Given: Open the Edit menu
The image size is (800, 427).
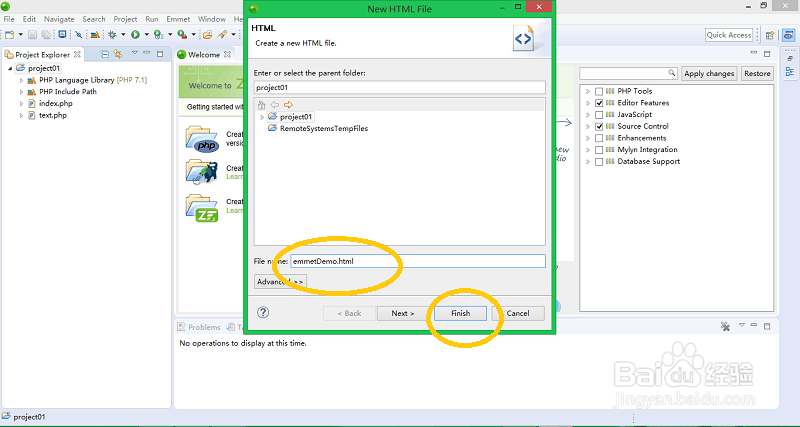Looking at the screenshot, I should pos(29,19).
